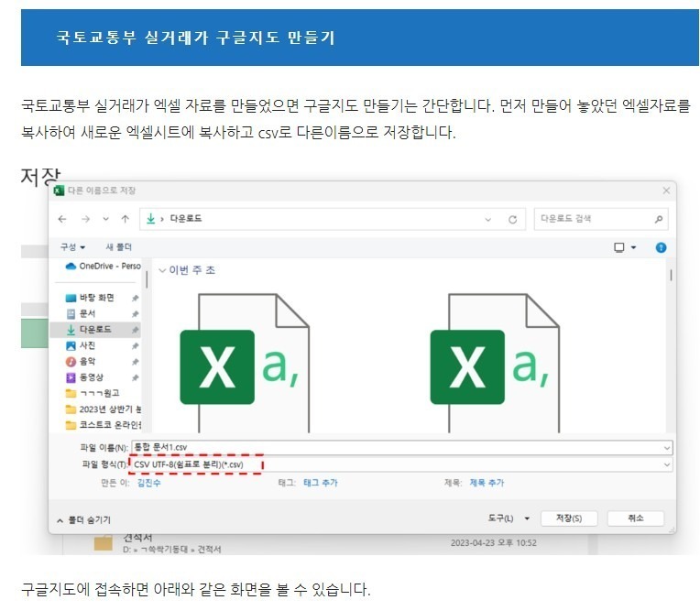Click the navigation pane scrollbar

click(x=147, y=279)
